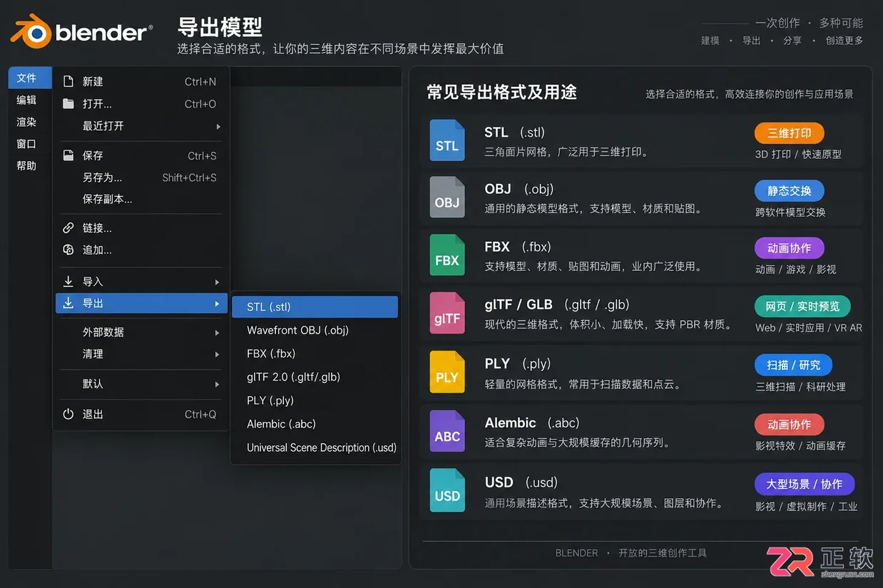Click the 导出 arrow icon
Viewport: 883px width, 588px height.
[68, 303]
